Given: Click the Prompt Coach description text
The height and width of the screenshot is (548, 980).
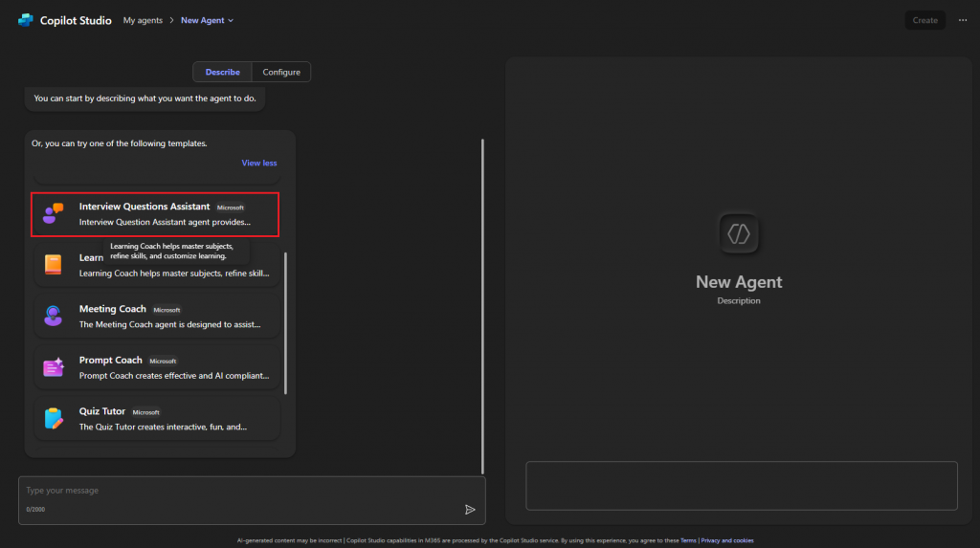Looking at the screenshot, I should coord(174,376).
